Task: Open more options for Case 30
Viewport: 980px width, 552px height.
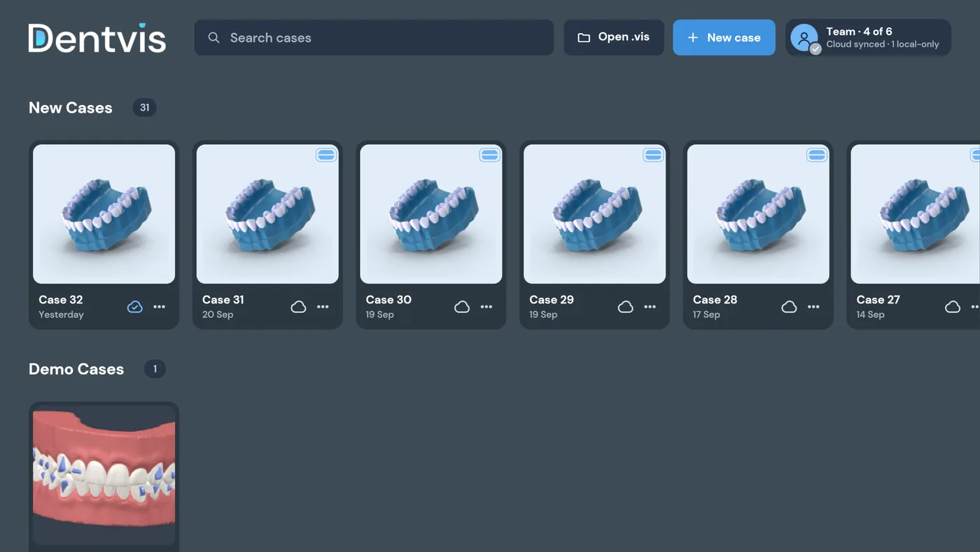Action: click(x=486, y=307)
